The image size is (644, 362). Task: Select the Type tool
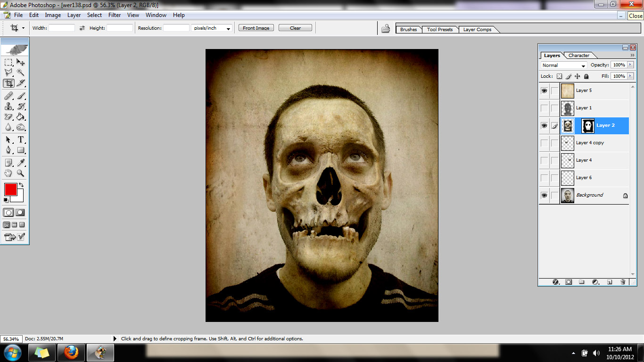[x=21, y=140]
